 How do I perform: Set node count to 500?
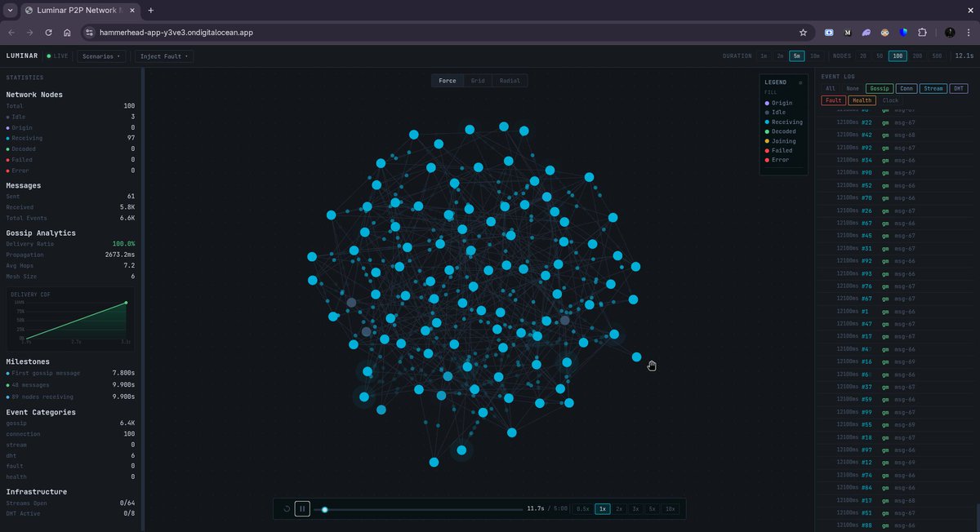pyautogui.click(x=937, y=56)
